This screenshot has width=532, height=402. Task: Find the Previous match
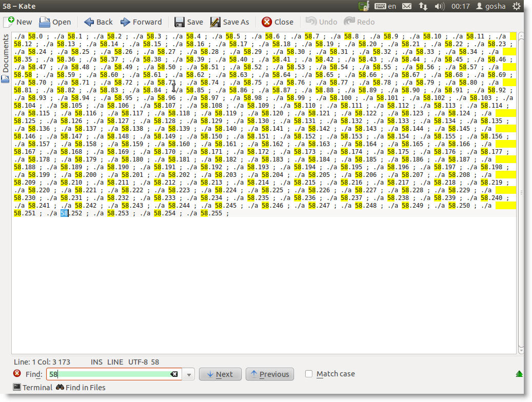[270, 374]
